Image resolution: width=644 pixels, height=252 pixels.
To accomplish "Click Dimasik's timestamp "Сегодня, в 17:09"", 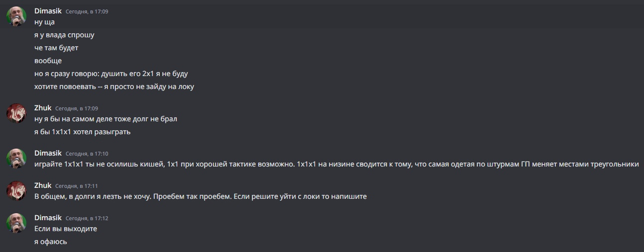I will click(87, 11).
